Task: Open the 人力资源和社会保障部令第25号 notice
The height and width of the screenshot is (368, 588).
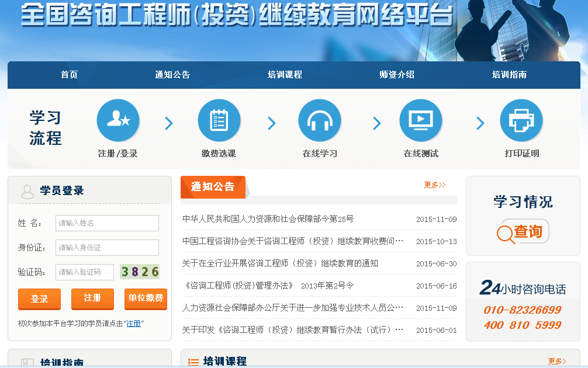Action: 268,219
